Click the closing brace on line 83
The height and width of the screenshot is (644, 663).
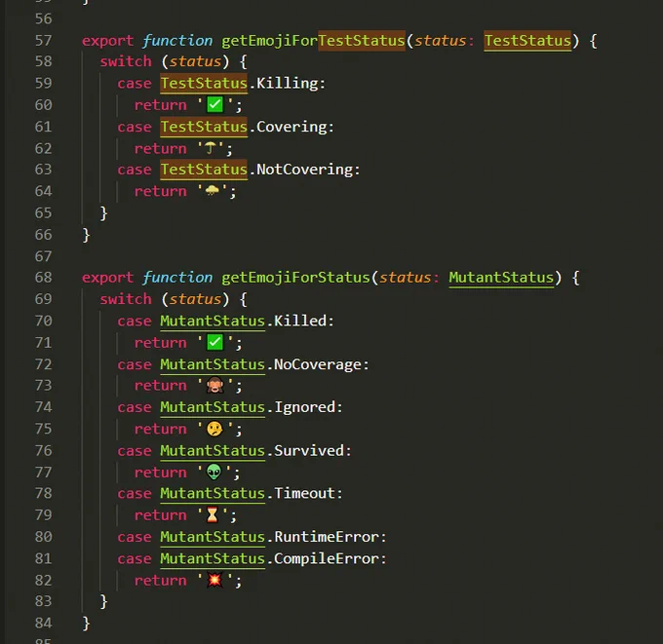(x=103, y=601)
